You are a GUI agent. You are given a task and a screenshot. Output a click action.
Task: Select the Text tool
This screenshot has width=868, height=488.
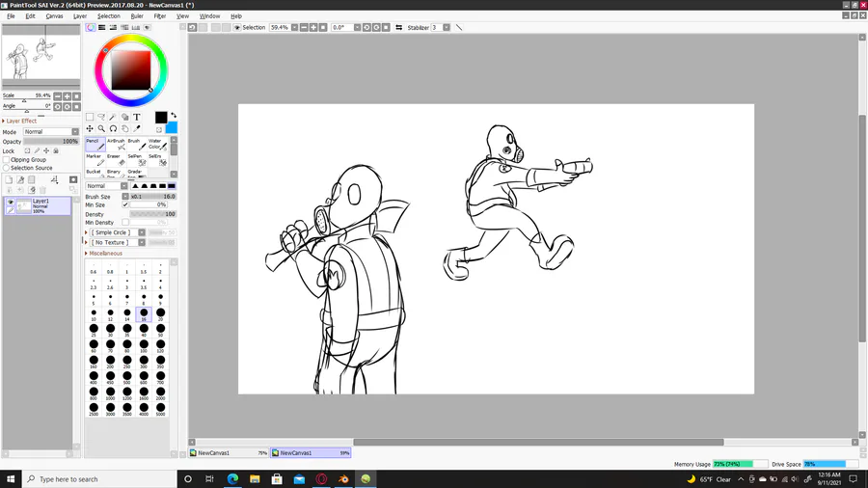coord(137,117)
